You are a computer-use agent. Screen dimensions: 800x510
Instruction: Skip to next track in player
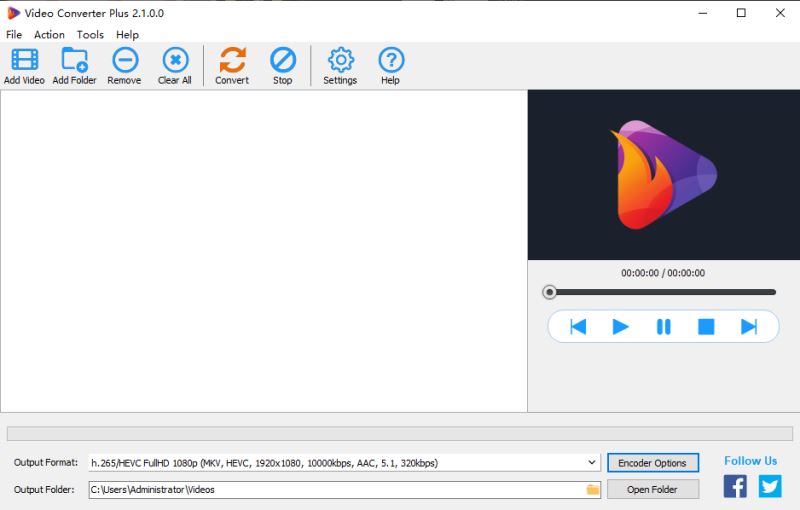pos(749,326)
